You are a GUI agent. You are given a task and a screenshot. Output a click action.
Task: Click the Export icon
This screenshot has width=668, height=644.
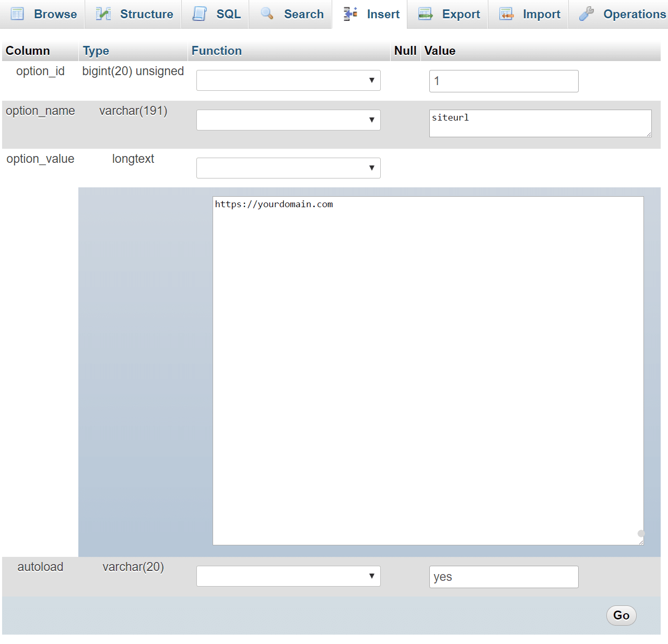point(425,14)
